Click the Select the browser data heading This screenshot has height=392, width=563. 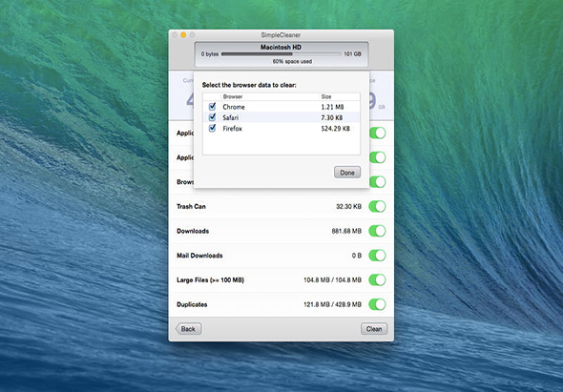pyautogui.click(x=249, y=86)
